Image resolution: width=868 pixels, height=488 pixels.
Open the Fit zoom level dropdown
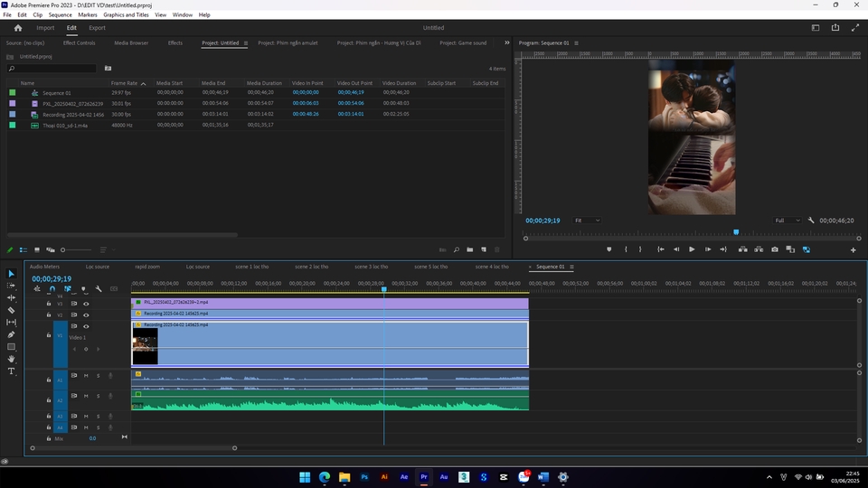587,221
